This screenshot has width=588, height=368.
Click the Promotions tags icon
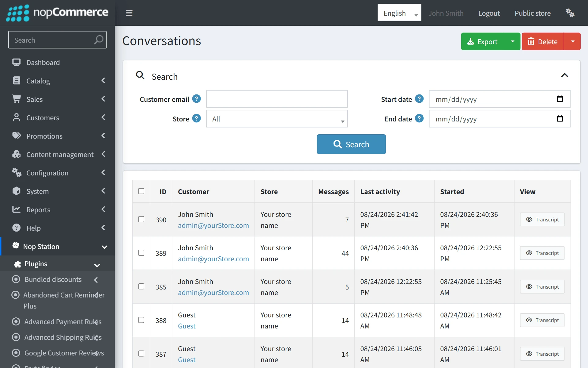click(16, 136)
